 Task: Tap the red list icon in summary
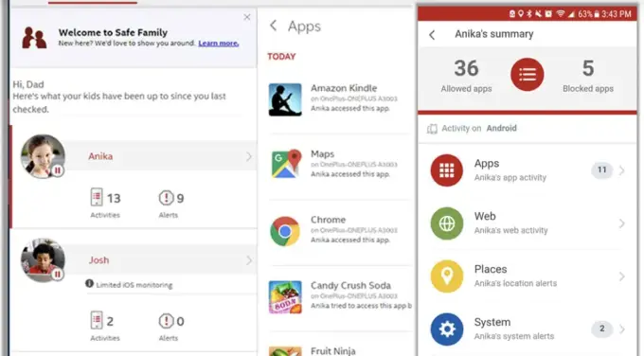(x=527, y=74)
